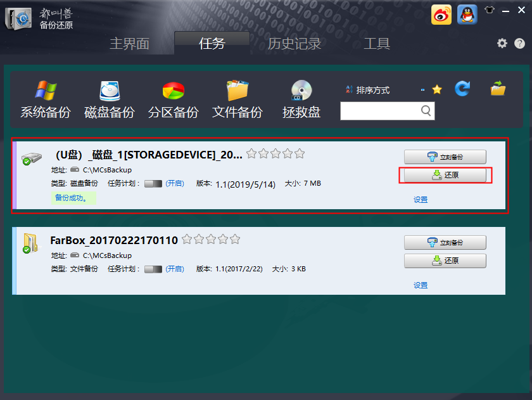Image resolution: width=532 pixels, height=400 pixels.
Task: Click the search magnifier icon
Action: point(426,111)
